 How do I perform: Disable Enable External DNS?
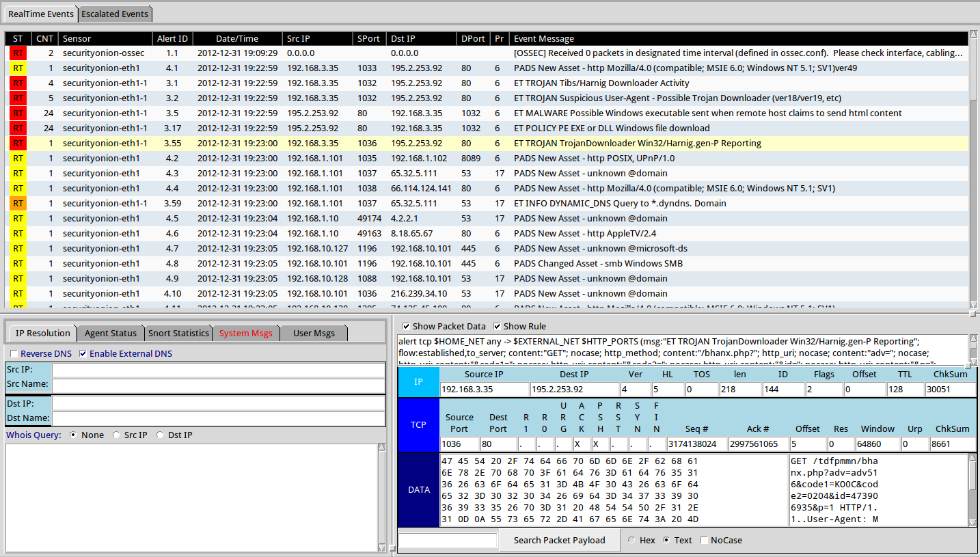pos(83,353)
